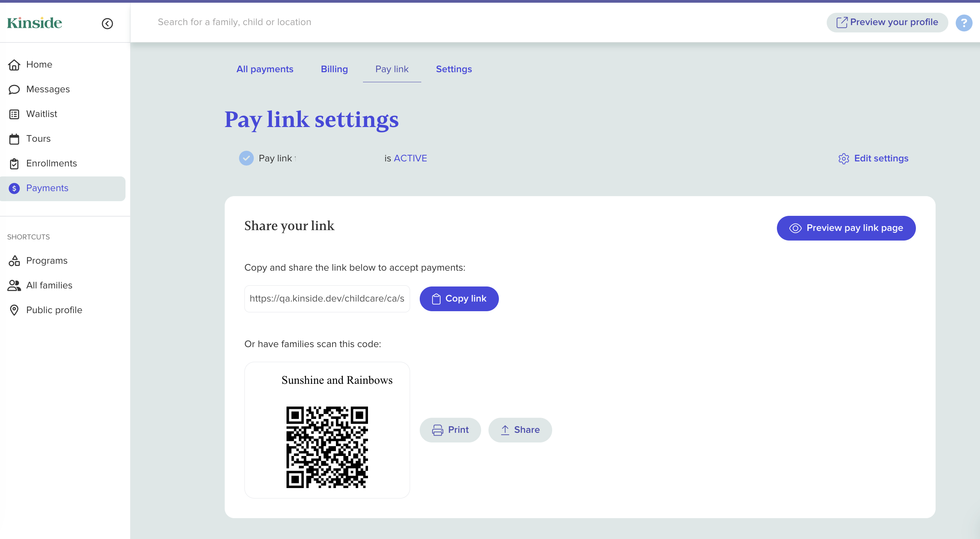Click the QR code image

point(327,447)
